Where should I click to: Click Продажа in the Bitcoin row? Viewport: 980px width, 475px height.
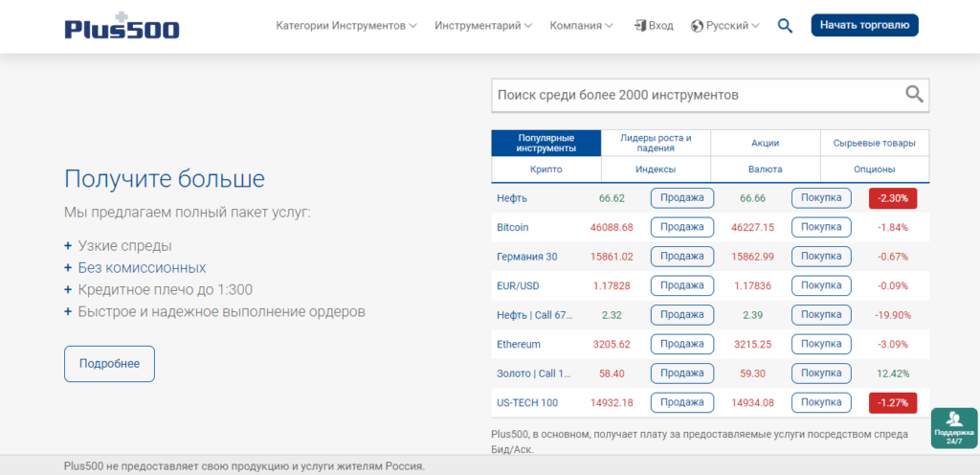tap(681, 228)
